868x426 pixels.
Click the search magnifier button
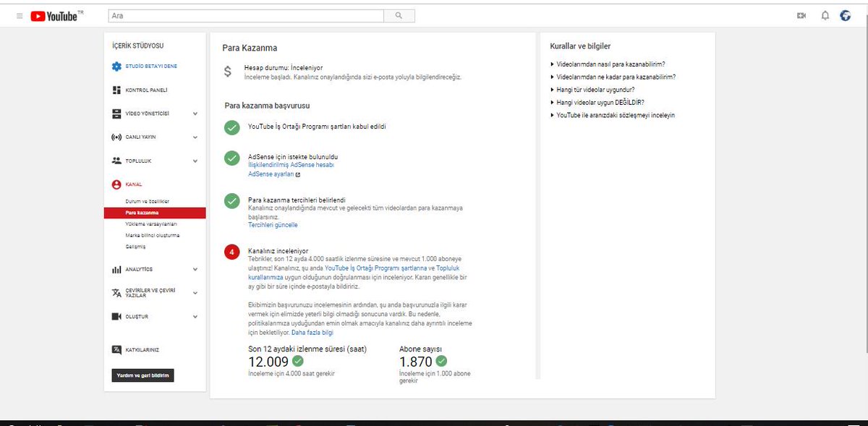399,15
